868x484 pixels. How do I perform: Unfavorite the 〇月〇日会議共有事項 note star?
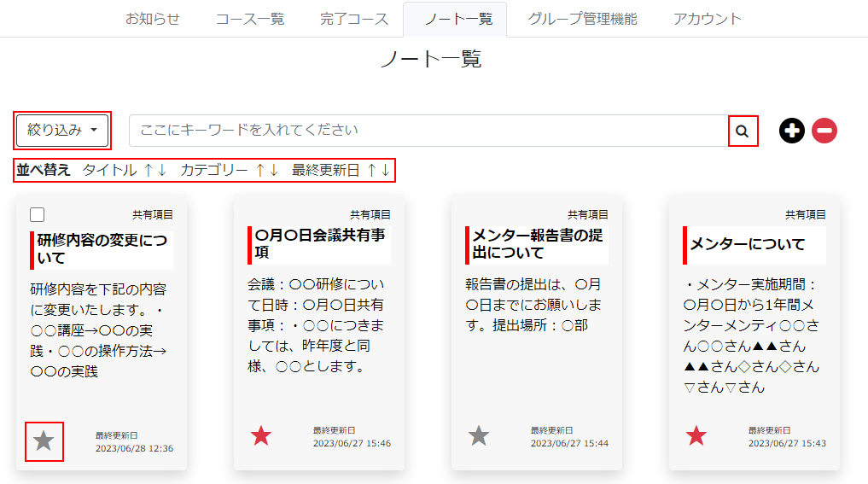(261, 436)
